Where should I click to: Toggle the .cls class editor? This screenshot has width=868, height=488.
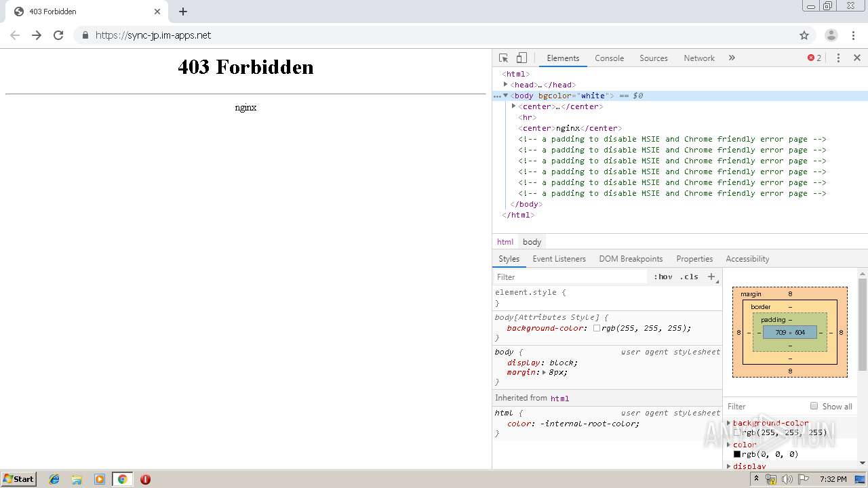(x=689, y=277)
